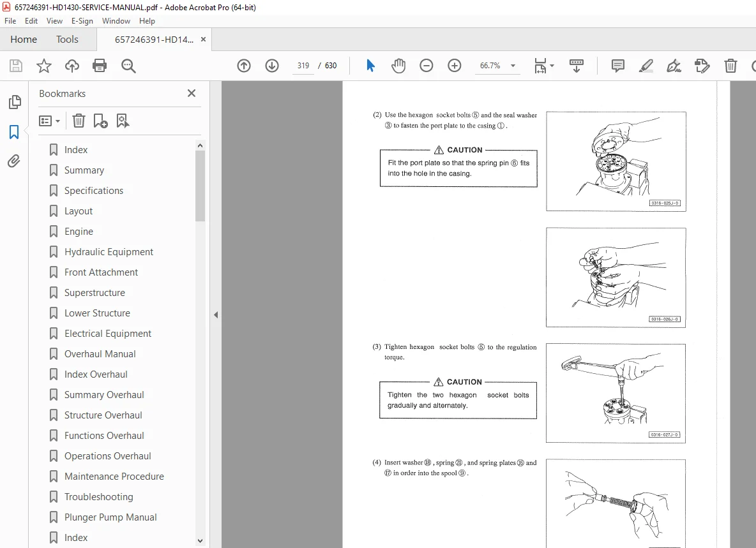This screenshot has width=756, height=548.
Task: Go to previous page arrow
Action: (244, 66)
